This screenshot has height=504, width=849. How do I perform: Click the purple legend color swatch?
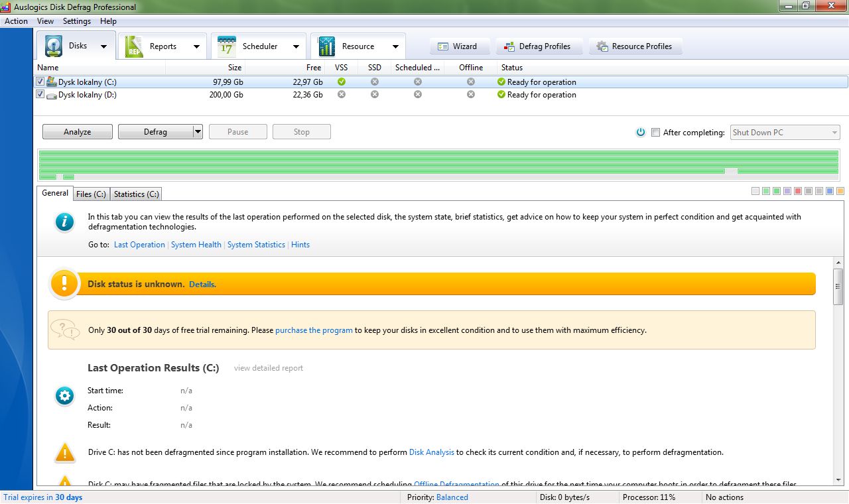(x=787, y=191)
